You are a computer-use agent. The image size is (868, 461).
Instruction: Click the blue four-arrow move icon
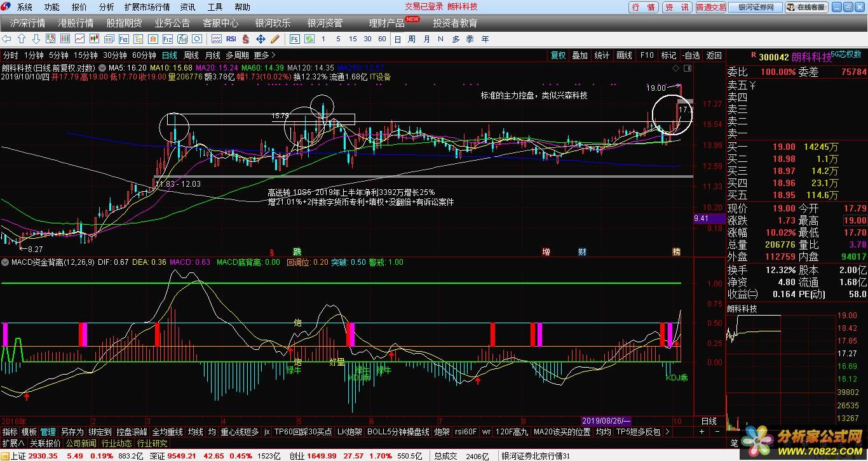click(x=261, y=39)
